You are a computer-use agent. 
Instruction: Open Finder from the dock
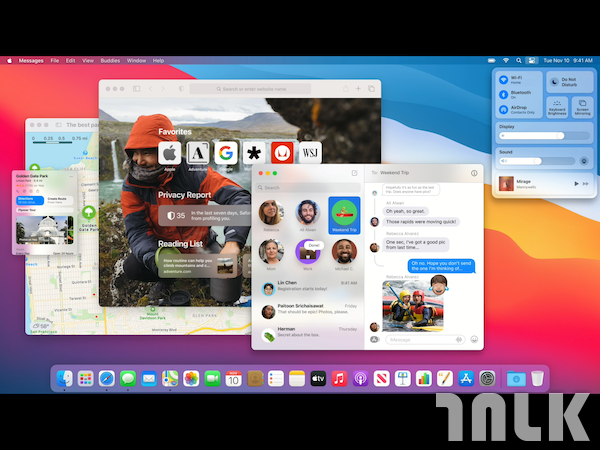[x=65, y=378]
